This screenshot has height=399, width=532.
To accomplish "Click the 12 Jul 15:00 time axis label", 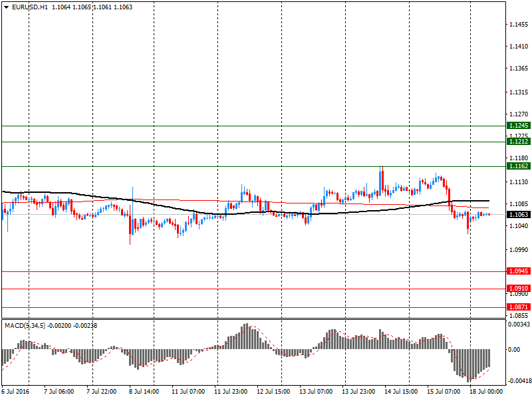I will (x=273, y=392).
